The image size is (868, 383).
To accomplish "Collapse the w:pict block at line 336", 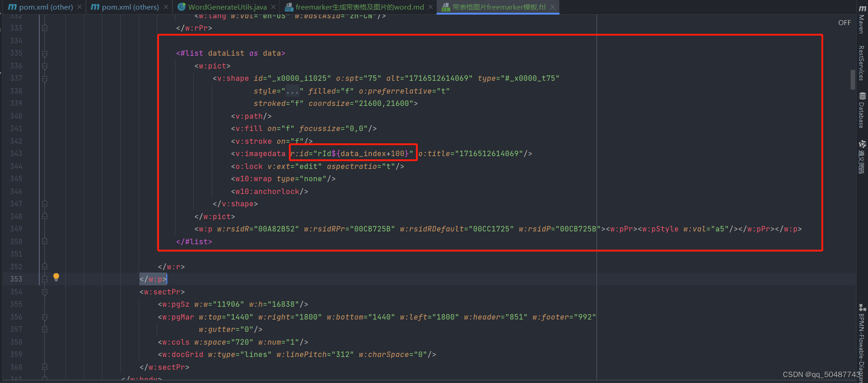I will (45, 66).
